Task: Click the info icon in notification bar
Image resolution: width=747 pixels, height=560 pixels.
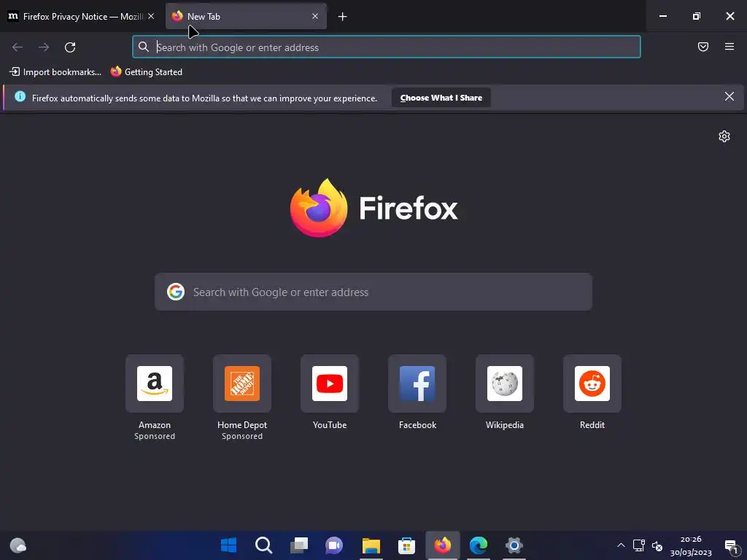Action: [20, 97]
